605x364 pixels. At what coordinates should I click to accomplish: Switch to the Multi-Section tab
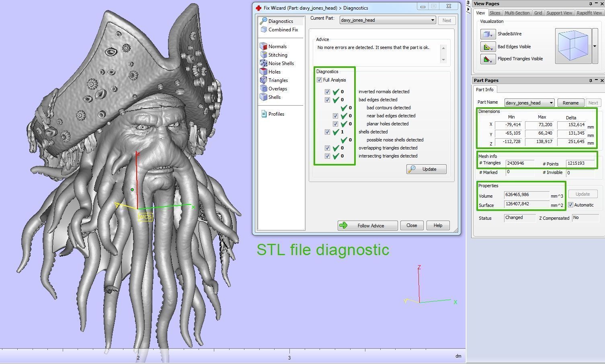(x=517, y=13)
